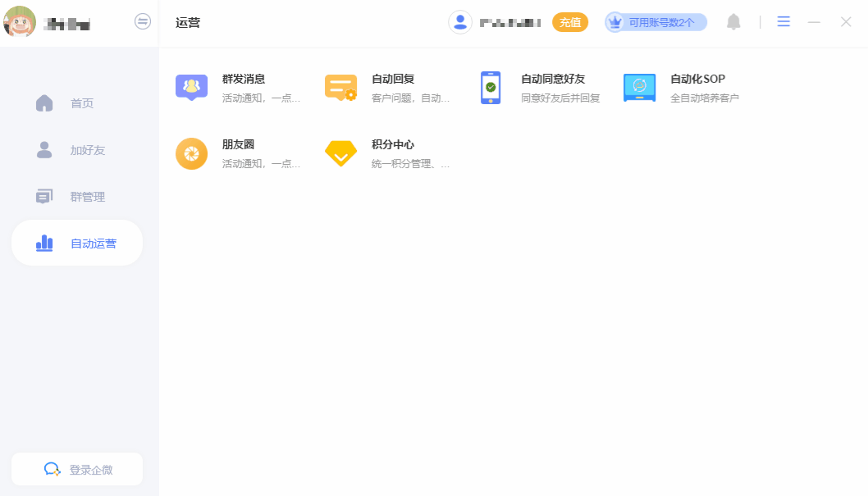Open the 朋友圈 title text
The height and width of the screenshot is (496, 868).
[x=238, y=145]
